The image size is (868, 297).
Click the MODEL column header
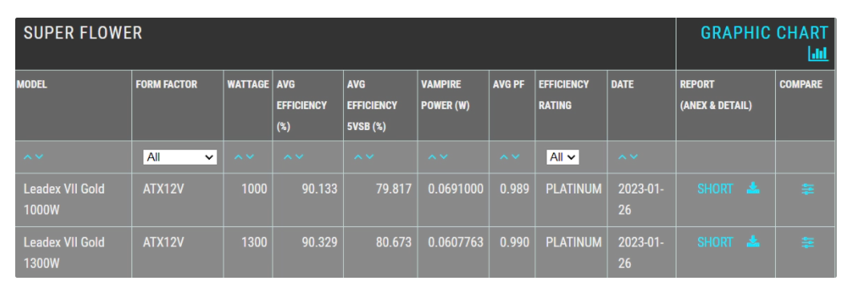31,84
